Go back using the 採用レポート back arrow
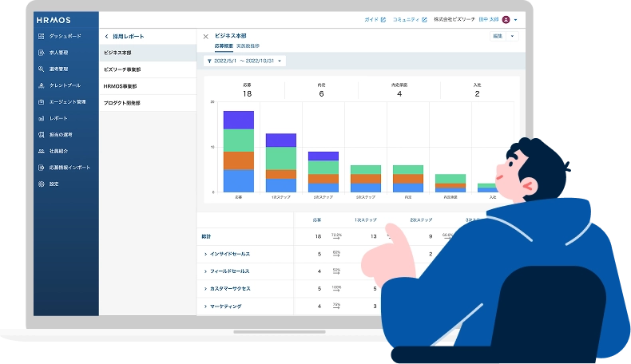Screen dimensions: 631x364 click(107, 37)
